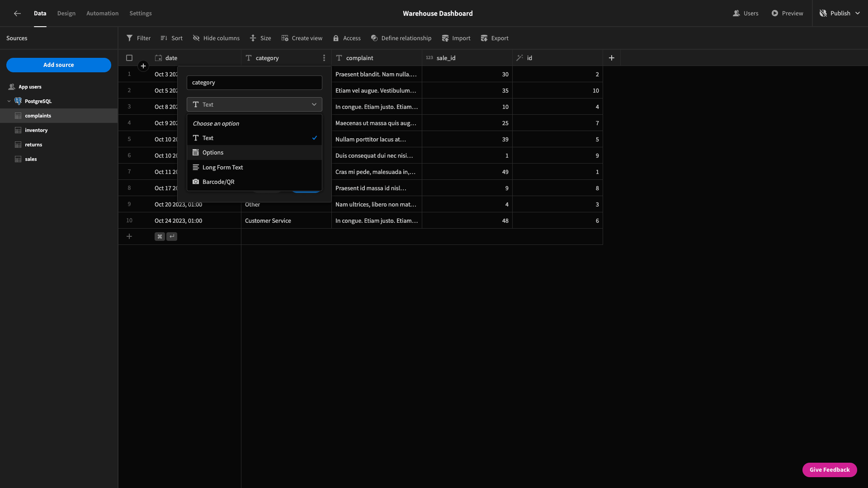Open the row Size setting
Image resolution: width=868 pixels, height=488 pixels.
[x=260, y=38]
